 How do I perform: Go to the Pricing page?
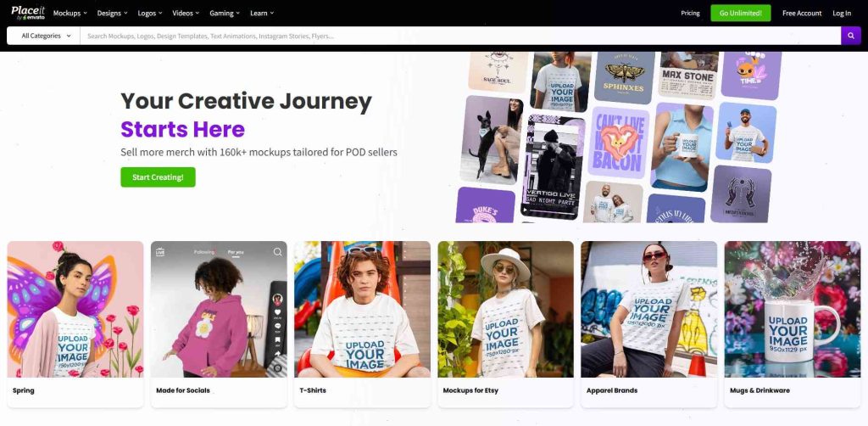[690, 14]
